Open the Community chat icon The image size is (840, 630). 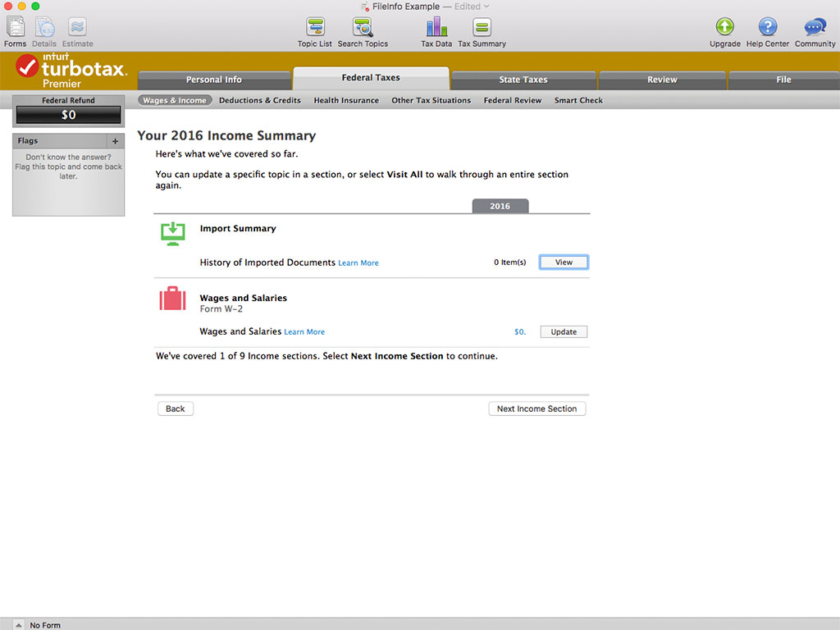[x=815, y=27]
